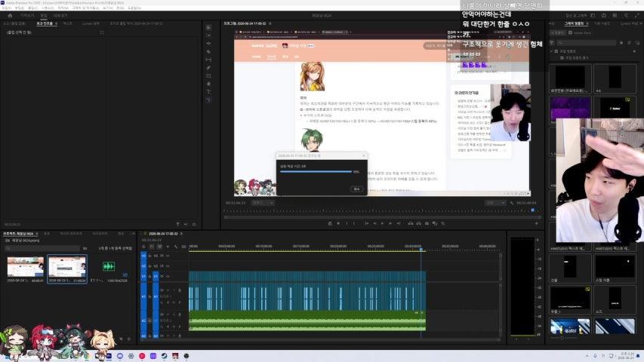This screenshot has height=362, width=644.
Task: Open the 시퀀스(S) menu
Action: 47,8
